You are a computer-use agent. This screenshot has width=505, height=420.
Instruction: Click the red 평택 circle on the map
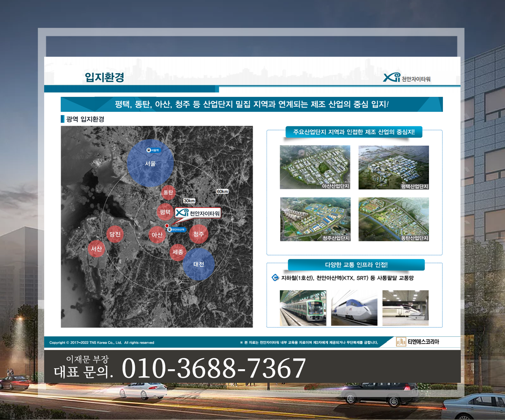(165, 212)
